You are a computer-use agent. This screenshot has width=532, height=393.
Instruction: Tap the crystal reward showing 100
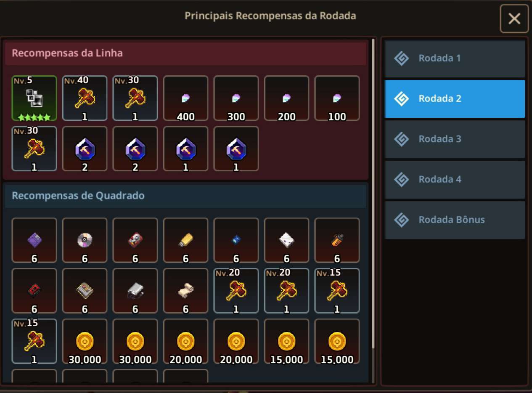pyautogui.click(x=337, y=98)
